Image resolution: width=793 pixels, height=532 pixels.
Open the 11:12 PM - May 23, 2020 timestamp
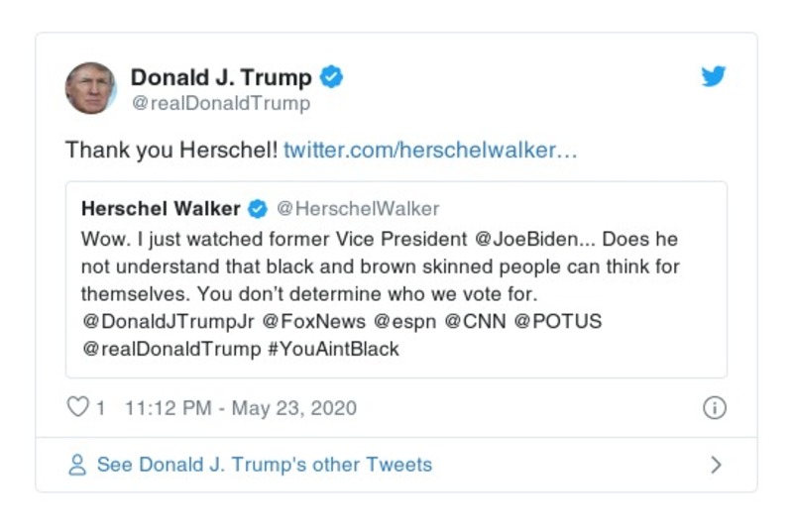241,408
